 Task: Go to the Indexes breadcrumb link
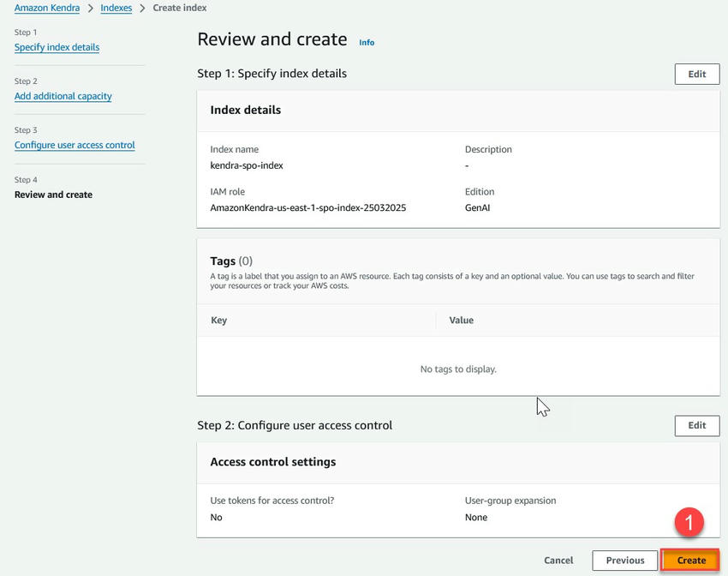[116, 9]
